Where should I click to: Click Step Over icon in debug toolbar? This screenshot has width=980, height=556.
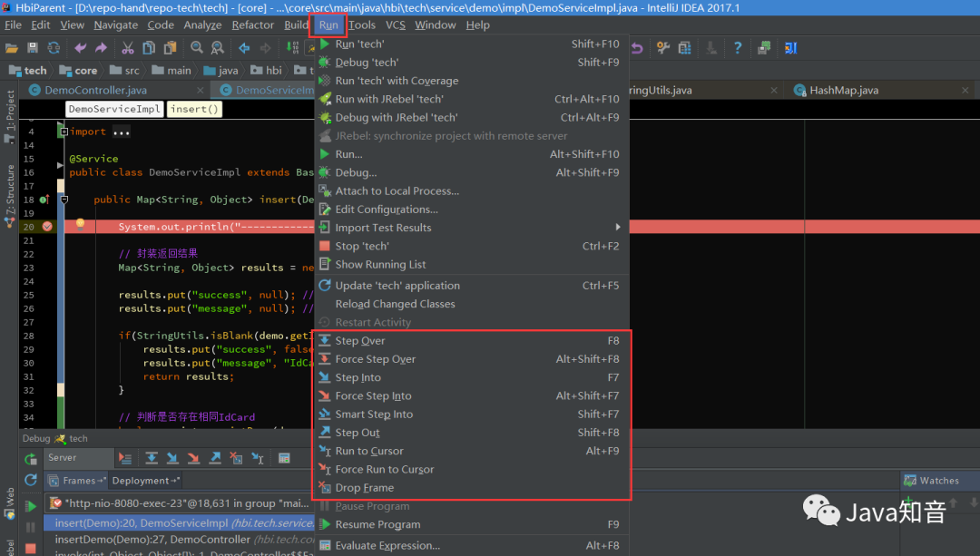(x=152, y=459)
